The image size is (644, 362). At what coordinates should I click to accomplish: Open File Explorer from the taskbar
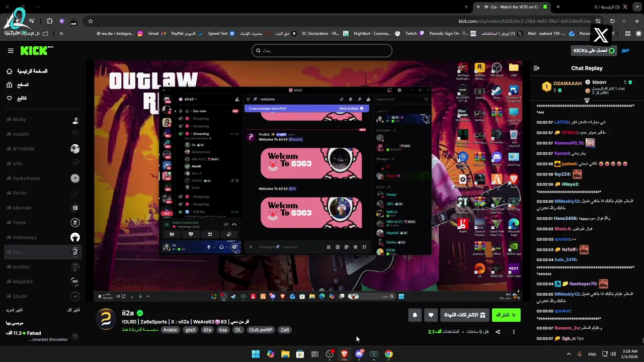[x=285, y=354]
